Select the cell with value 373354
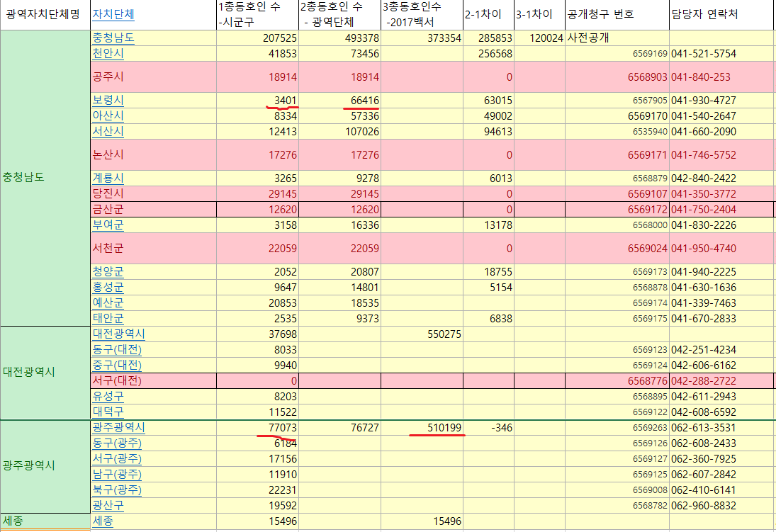 tap(422, 38)
